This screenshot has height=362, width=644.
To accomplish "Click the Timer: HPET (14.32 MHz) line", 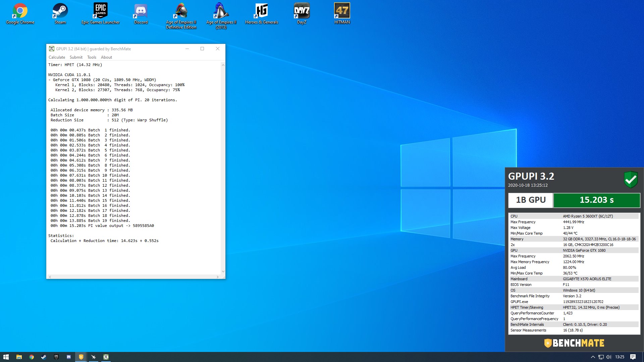I will click(75, 65).
